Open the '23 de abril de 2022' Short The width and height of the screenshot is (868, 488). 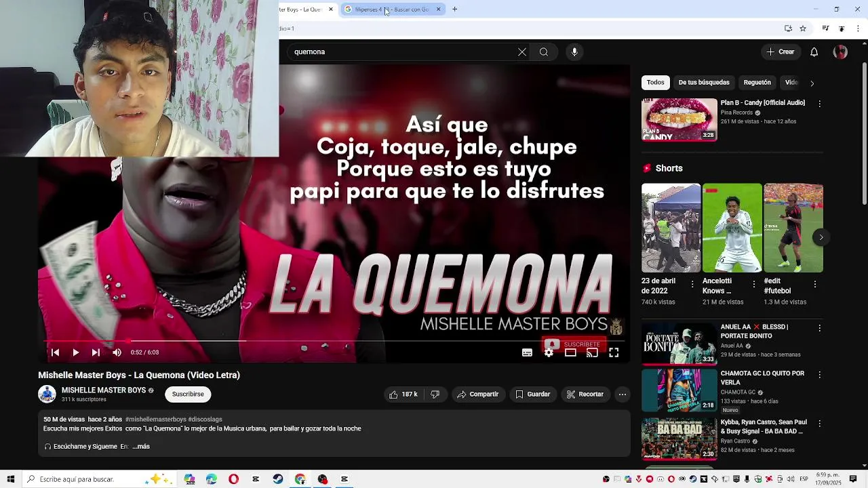pyautogui.click(x=671, y=228)
